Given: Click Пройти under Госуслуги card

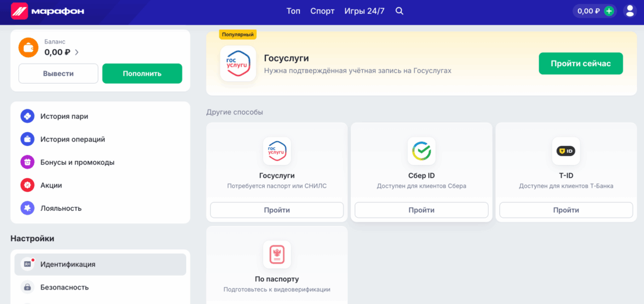Looking at the screenshot, I should click(277, 210).
